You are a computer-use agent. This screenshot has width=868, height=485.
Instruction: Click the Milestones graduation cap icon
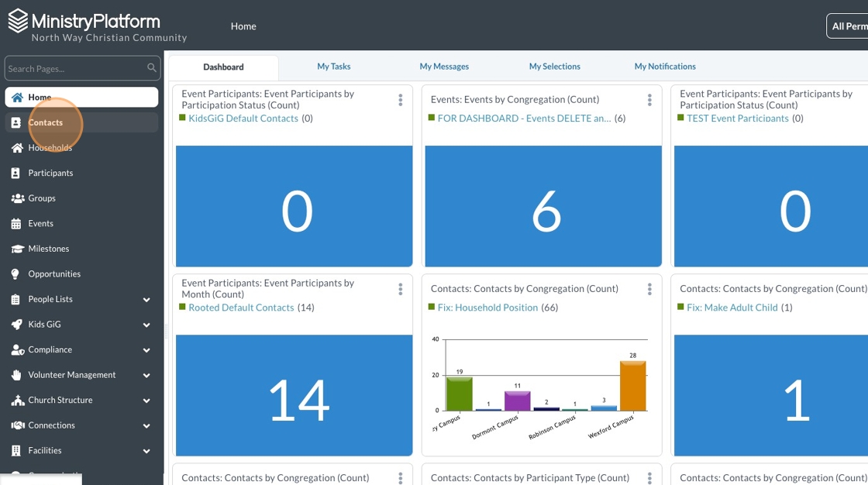click(x=18, y=249)
